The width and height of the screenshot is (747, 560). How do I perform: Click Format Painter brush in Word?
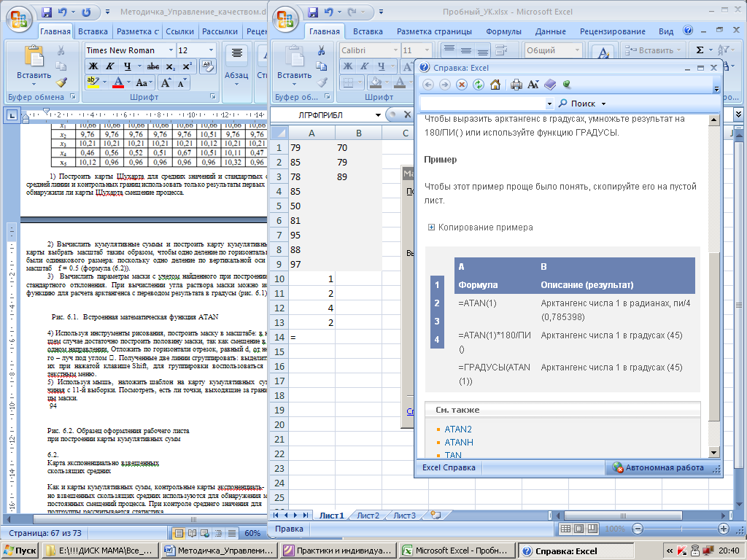coord(61,82)
